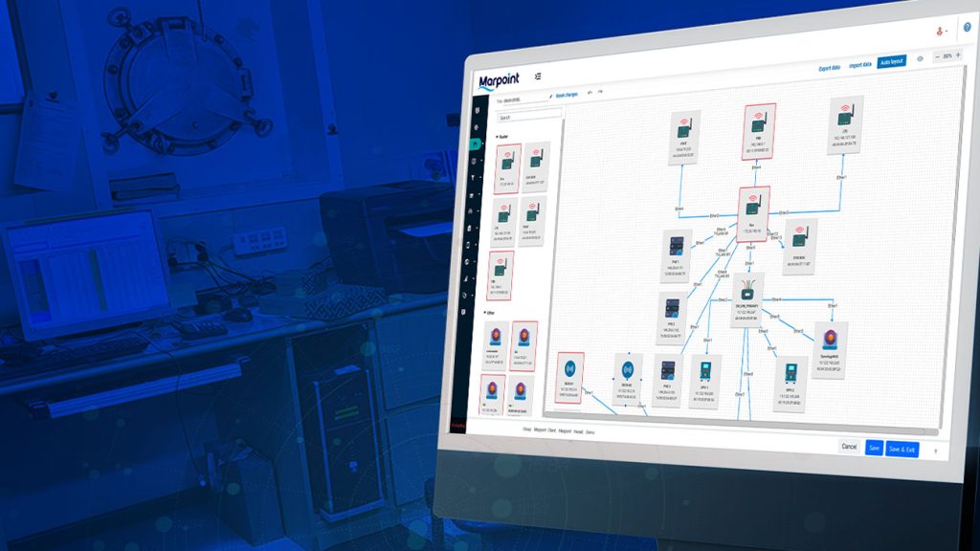Open the 80% zoom level dropdown

[947, 56]
